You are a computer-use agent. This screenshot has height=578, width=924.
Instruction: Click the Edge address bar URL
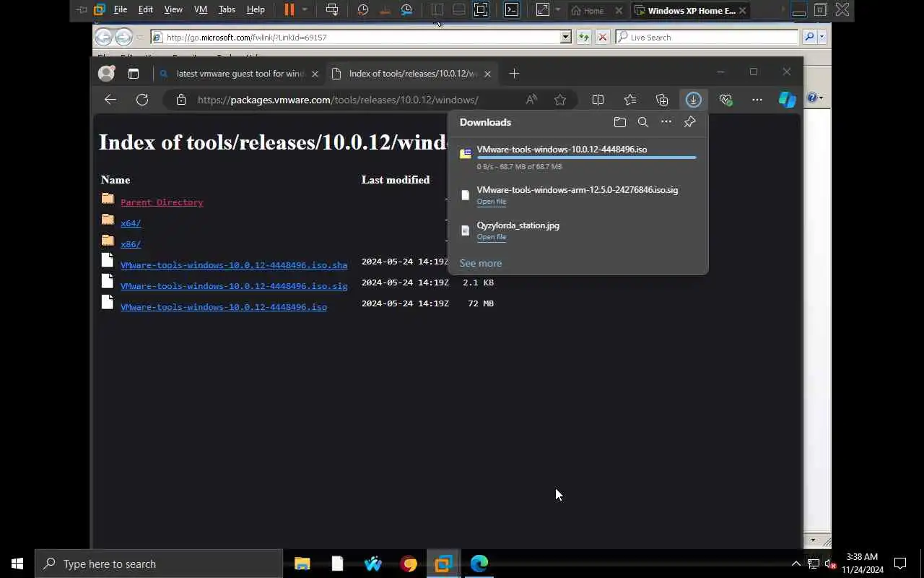[338, 100]
